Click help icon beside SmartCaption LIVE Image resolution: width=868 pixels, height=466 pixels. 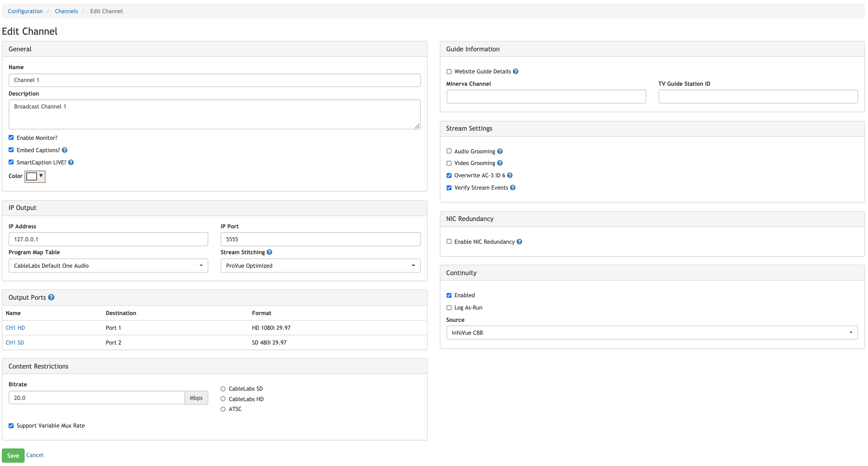(x=71, y=162)
